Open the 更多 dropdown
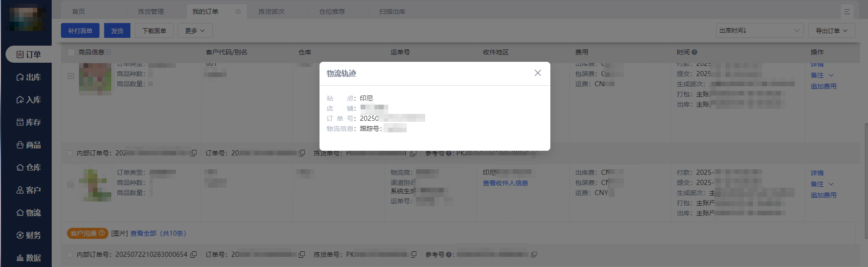The height and width of the screenshot is (267, 868). tap(195, 31)
